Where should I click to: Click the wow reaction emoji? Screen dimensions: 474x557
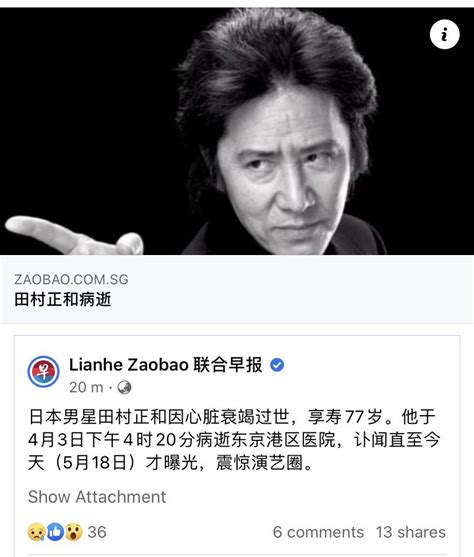pyautogui.click(x=74, y=532)
